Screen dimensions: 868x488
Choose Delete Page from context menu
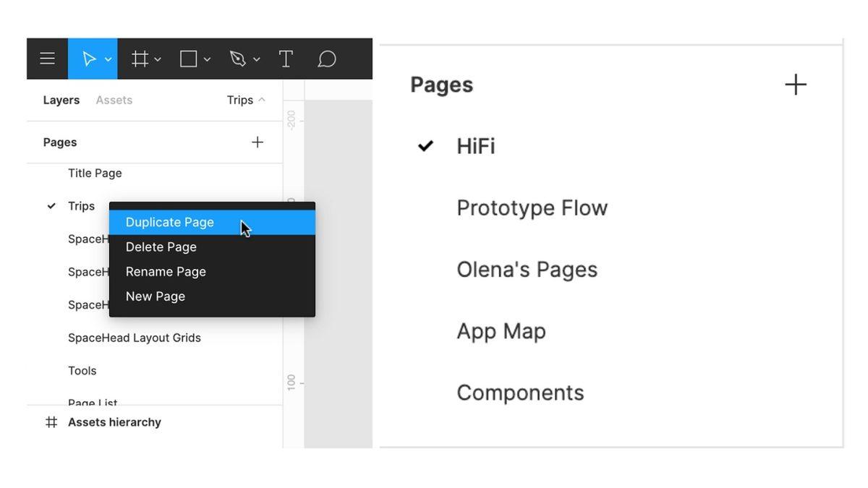coord(161,247)
